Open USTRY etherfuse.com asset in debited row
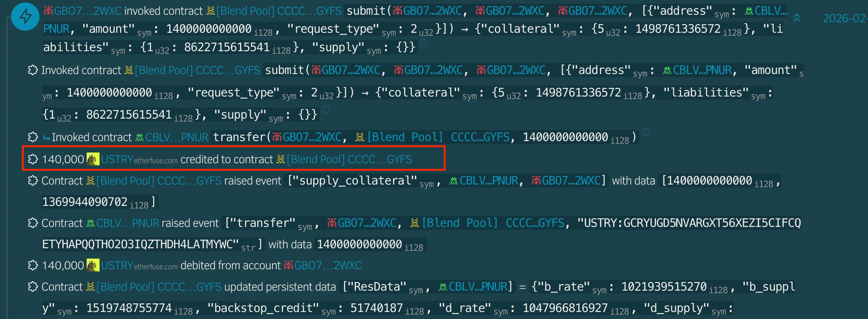The height and width of the screenshot is (319, 868). click(139, 266)
